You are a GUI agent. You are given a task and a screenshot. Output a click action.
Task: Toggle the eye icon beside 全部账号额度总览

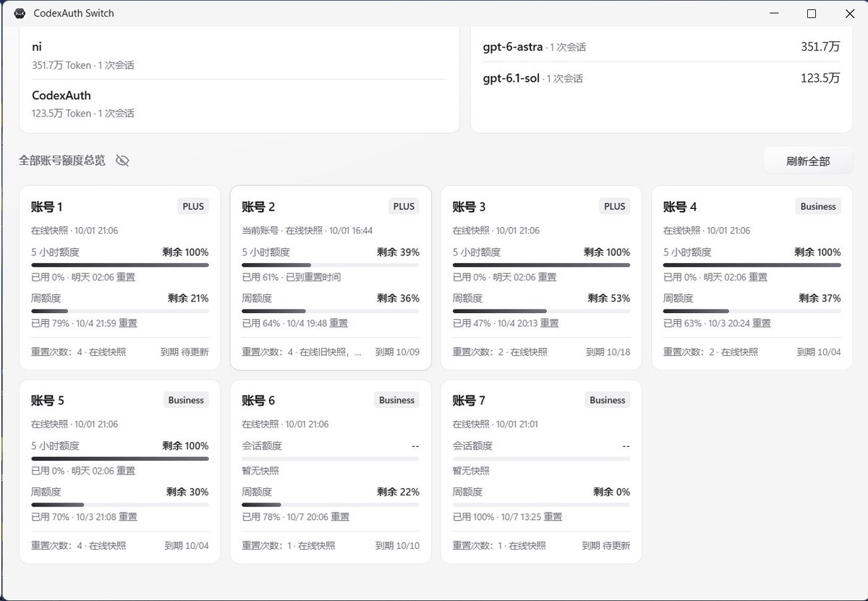(122, 161)
